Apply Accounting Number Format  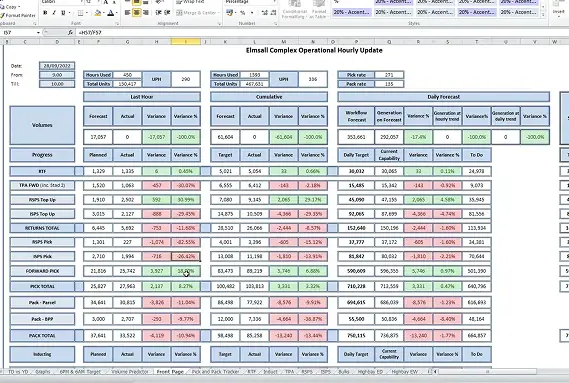click(x=229, y=13)
